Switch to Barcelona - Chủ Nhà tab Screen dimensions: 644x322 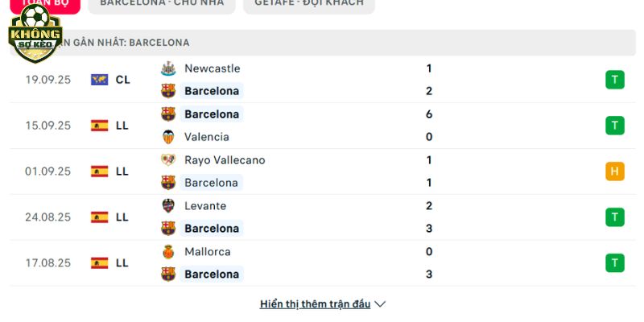162,4
